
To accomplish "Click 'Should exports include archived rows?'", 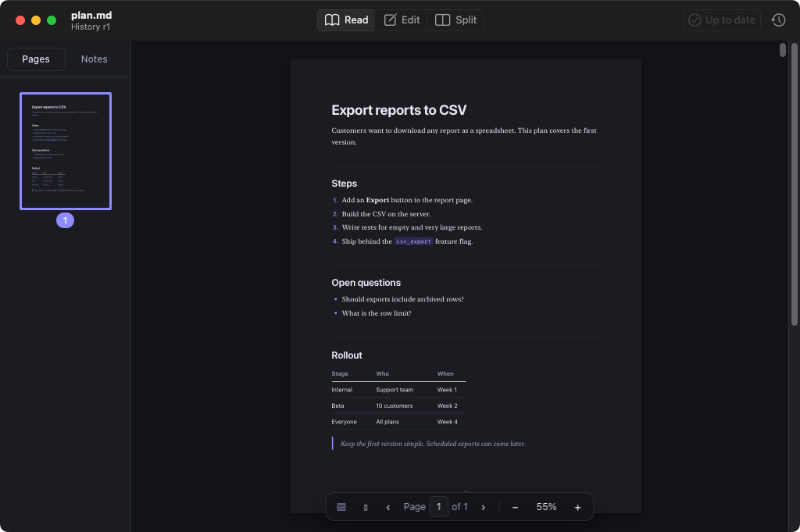I will (x=402, y=299).
